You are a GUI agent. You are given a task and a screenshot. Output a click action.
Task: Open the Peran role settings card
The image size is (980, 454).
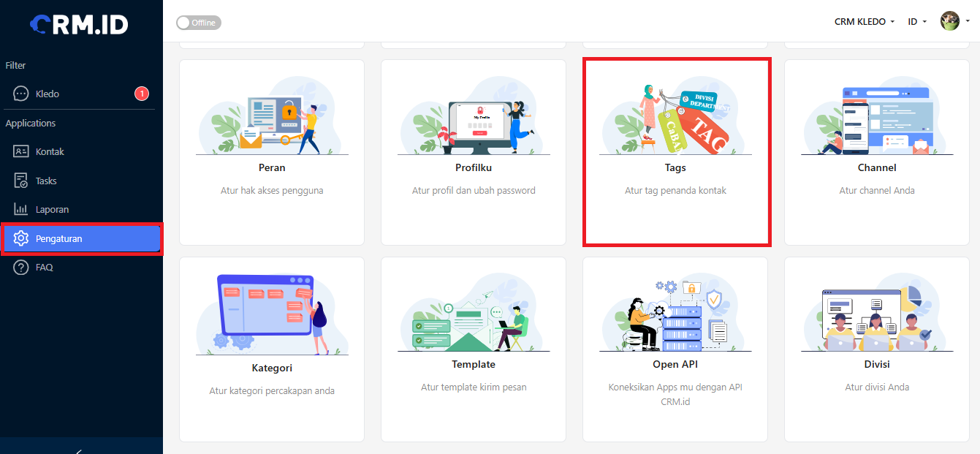click(x=272, y=152)
